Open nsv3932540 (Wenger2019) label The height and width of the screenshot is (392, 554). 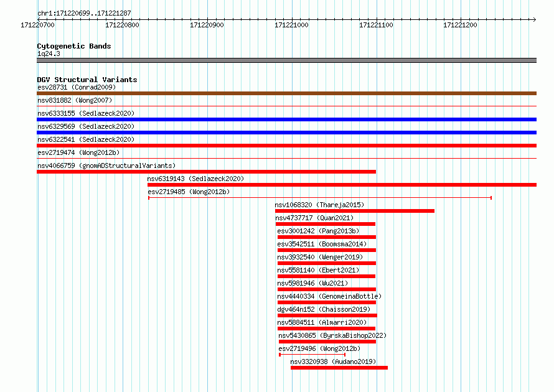point(320,257)
